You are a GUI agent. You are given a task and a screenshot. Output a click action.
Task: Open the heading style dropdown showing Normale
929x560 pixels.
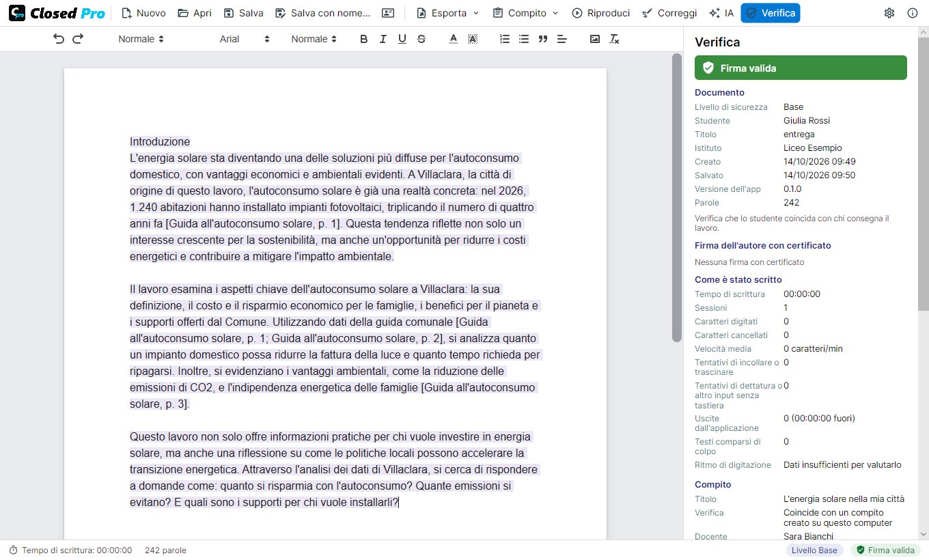coord(141,39)
